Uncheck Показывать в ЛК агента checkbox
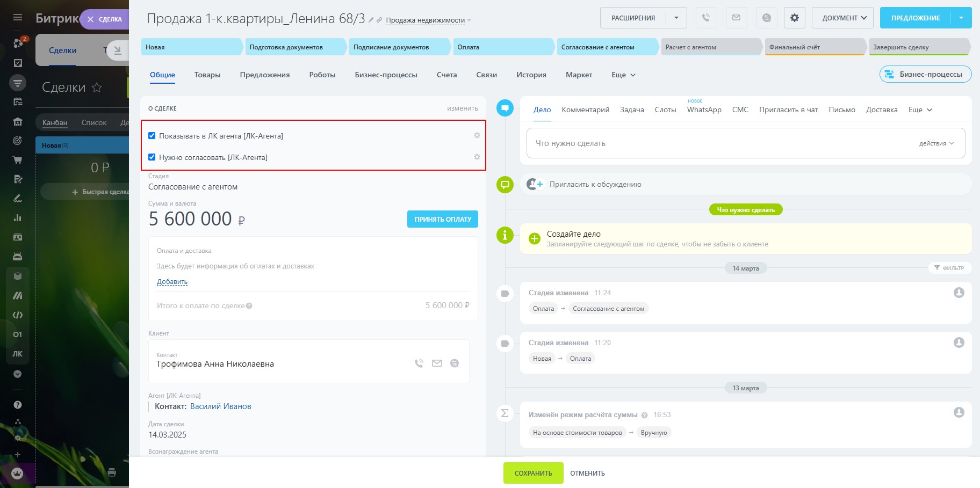Image resolution: width=980 pixels, height=488 pixels. 152,136
